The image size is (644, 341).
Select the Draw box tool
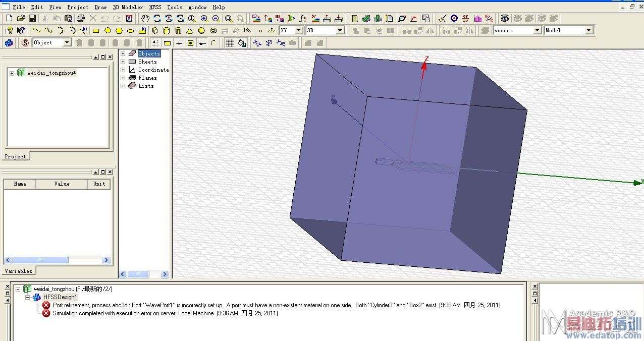[154, 31]
